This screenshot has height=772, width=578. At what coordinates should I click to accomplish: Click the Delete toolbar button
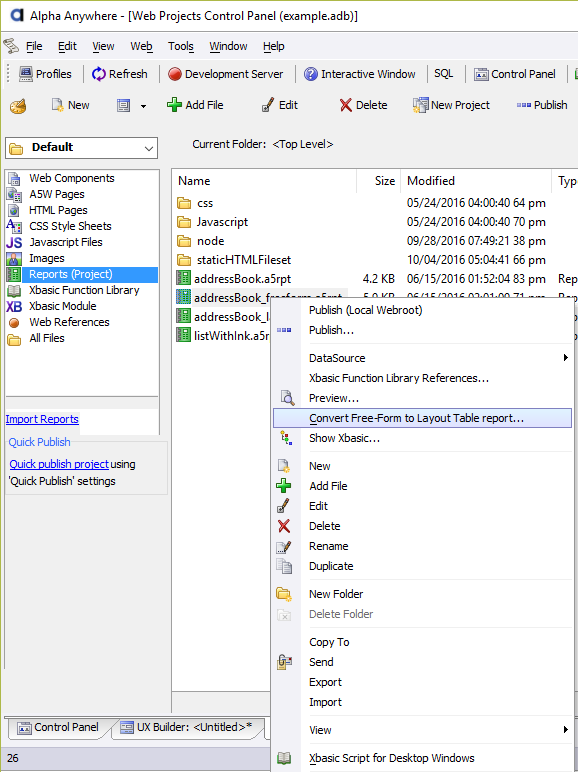point(363,105)
